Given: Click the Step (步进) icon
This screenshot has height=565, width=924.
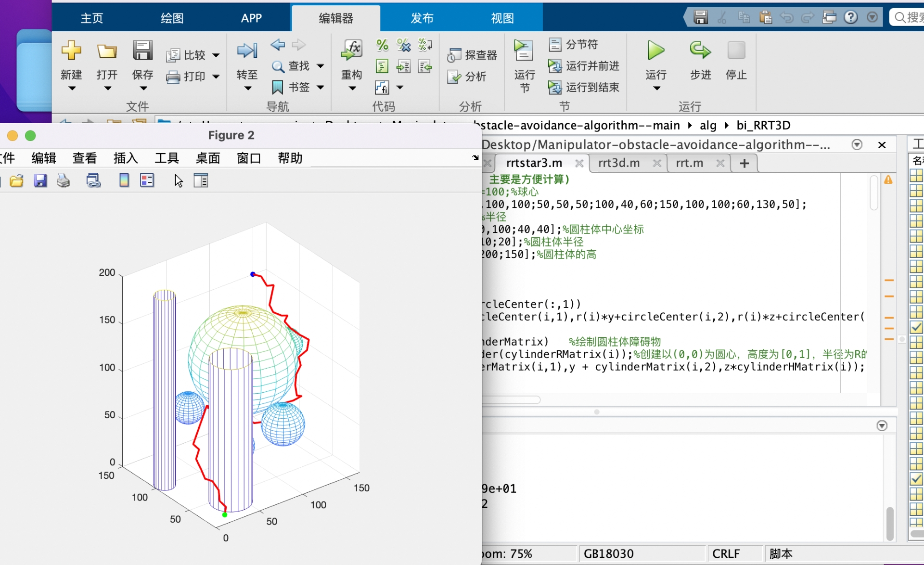Looking at the screenshot, I should pos(700,51).
